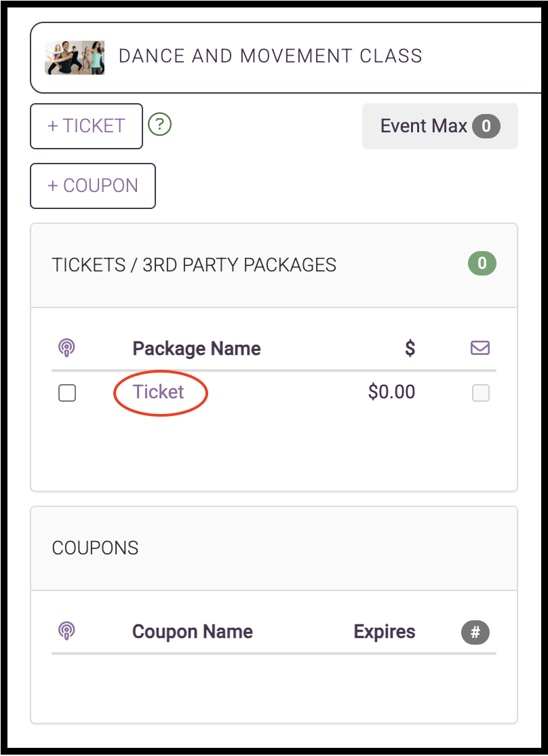
Task: Sort by the Package Name column header
Action: point(197,349)
